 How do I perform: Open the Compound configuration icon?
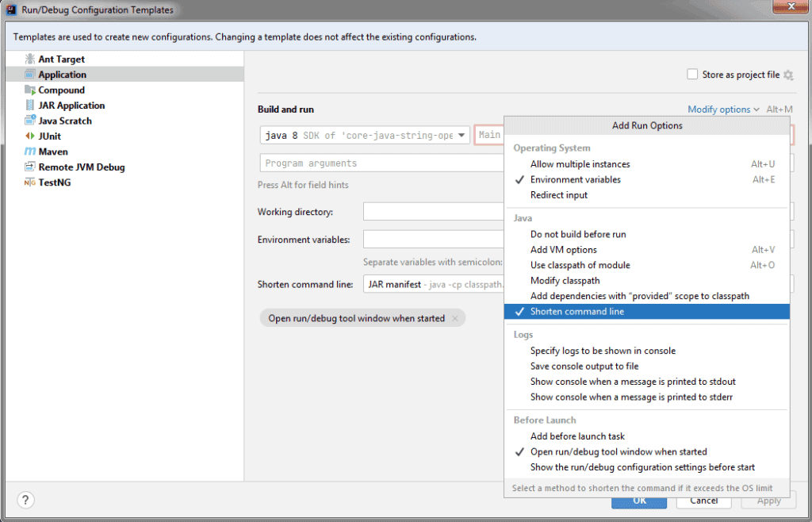click(x=28, y=90)
